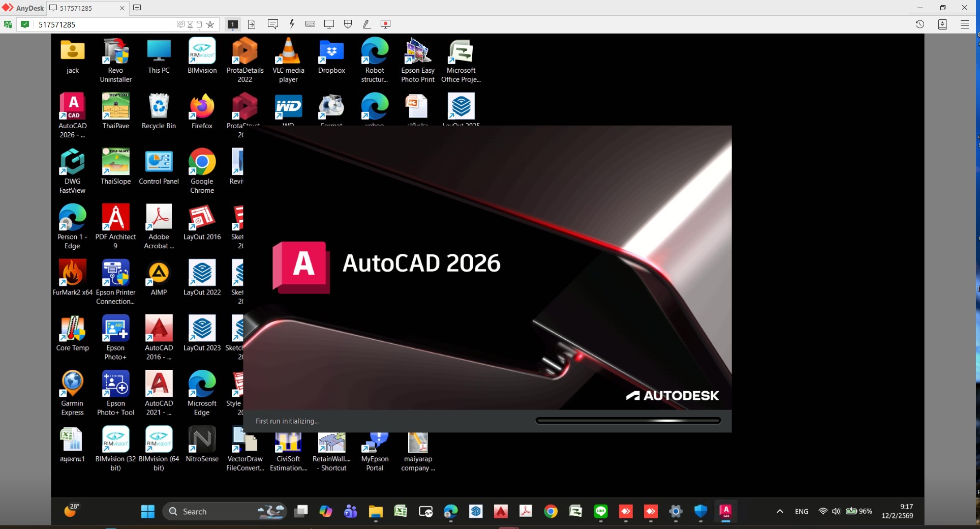Open the AnyDesk display settings menu

[329, 24]
